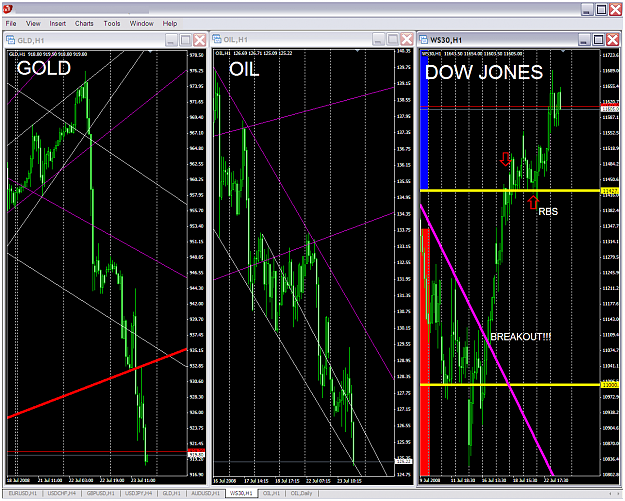Click the OIL,H1 window chart icon
Screen dimensions: 625x501
217,39
